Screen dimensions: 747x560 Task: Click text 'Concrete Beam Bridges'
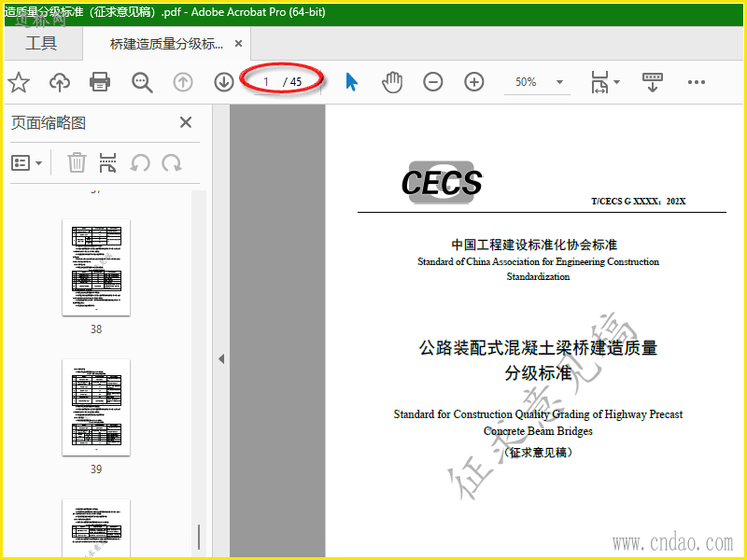click(538, 431)
